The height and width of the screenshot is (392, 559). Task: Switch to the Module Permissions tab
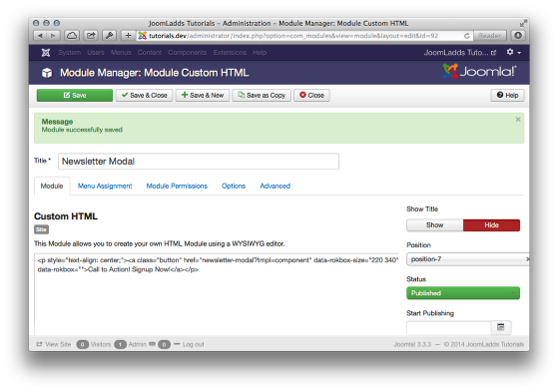click(x=177, y=186)
